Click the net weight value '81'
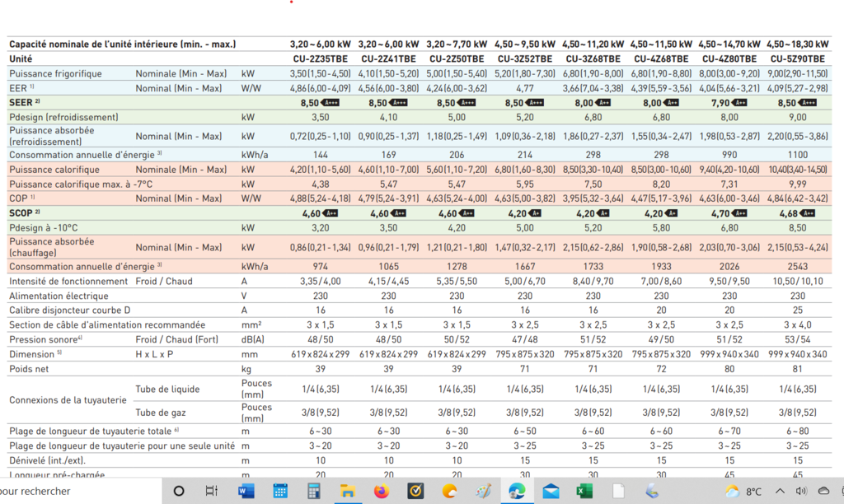 click(x=798, y=369)
